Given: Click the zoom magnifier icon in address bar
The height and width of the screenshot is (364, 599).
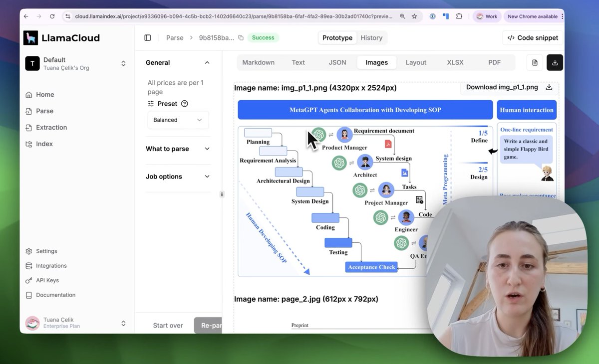Looking at the screenshot, I should [402, 16].
